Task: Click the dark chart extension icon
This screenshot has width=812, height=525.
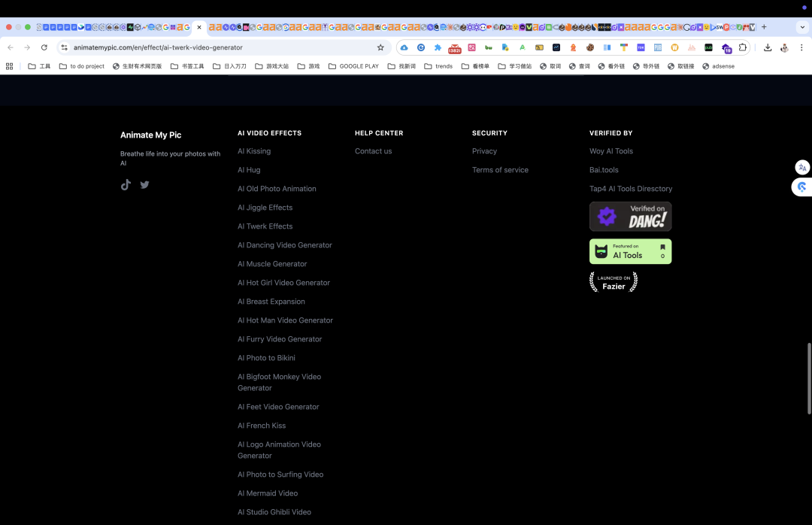Action: pos(556,47)
